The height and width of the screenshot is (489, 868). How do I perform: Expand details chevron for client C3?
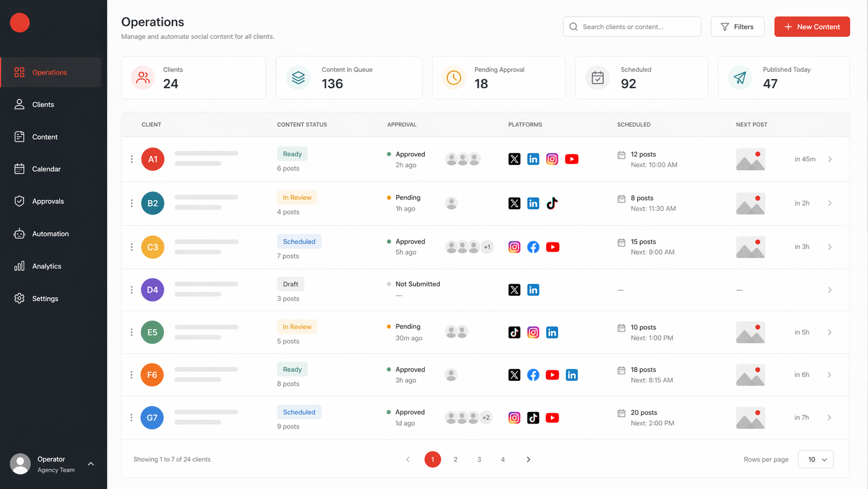(x=830, y=247)
